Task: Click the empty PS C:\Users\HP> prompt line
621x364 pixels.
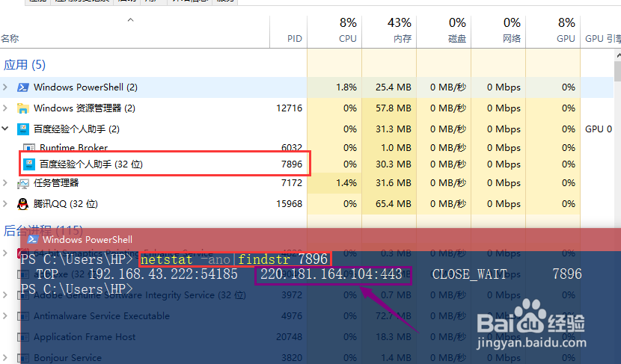Action: click(77, 289)
